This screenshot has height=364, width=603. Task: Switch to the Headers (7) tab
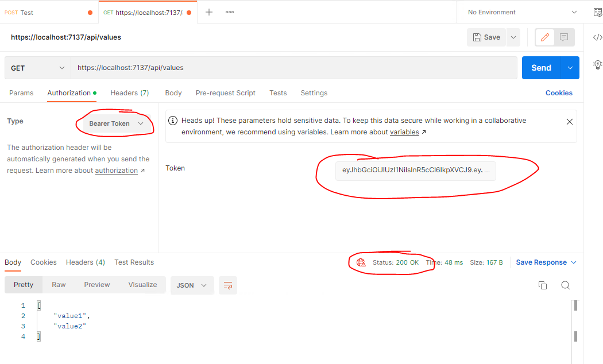click(x=129, y=92)
